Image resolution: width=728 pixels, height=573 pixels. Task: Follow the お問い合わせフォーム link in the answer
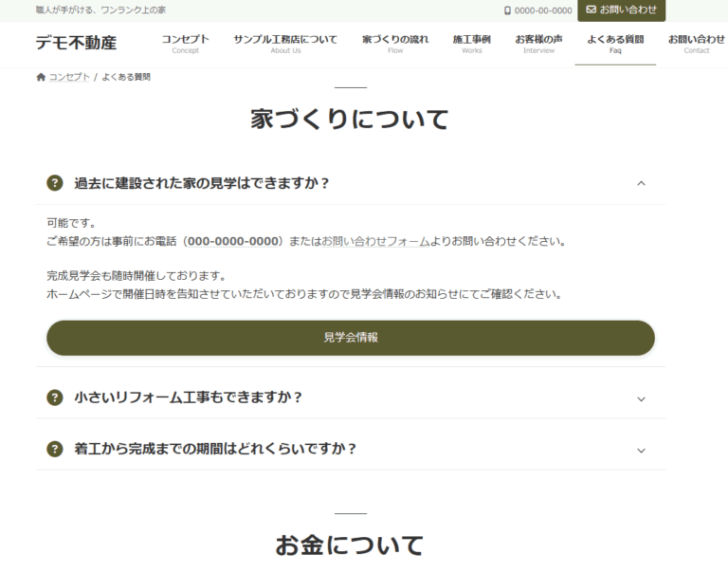coord(375,242)
